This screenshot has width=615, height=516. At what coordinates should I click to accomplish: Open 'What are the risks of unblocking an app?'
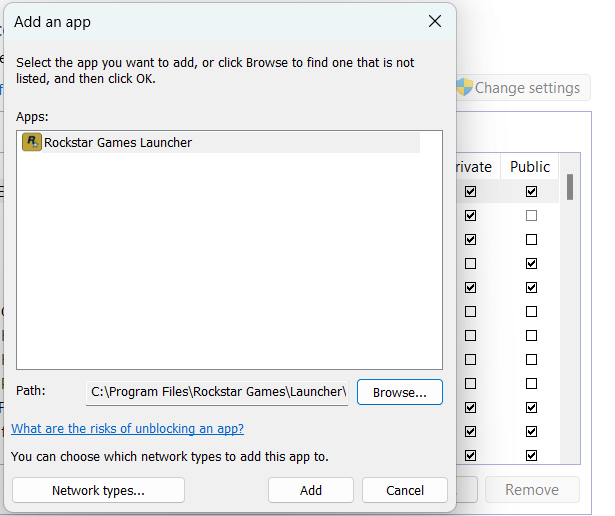pos(127,429)
